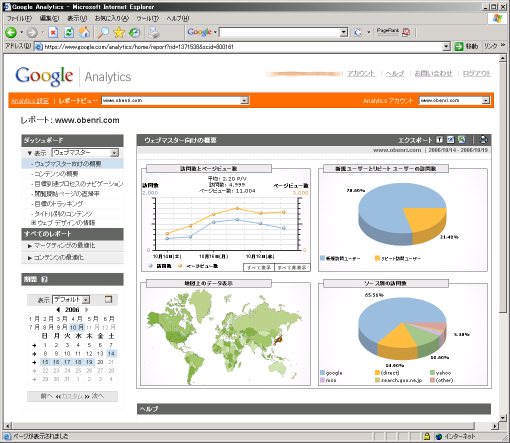Go back with IE Back arrow
The height and width of the screenshot is (443, 510).
point(11,32)
